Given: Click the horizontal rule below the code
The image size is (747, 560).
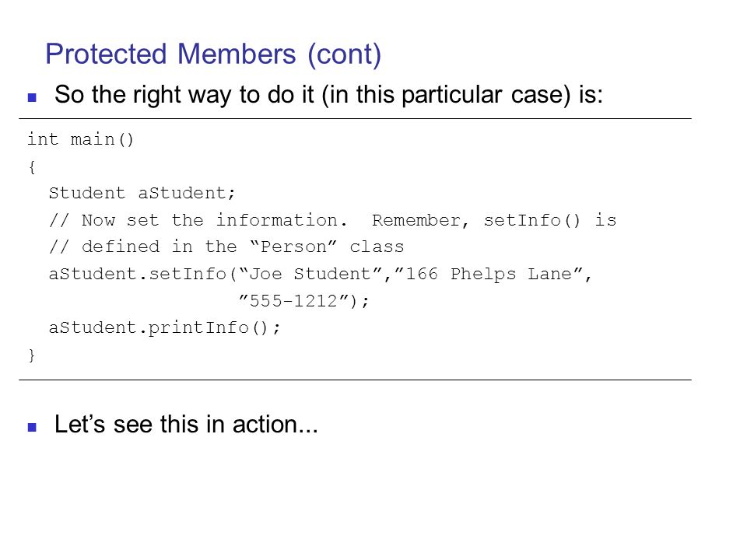Looking at the screenshot, I should [355, 380].
